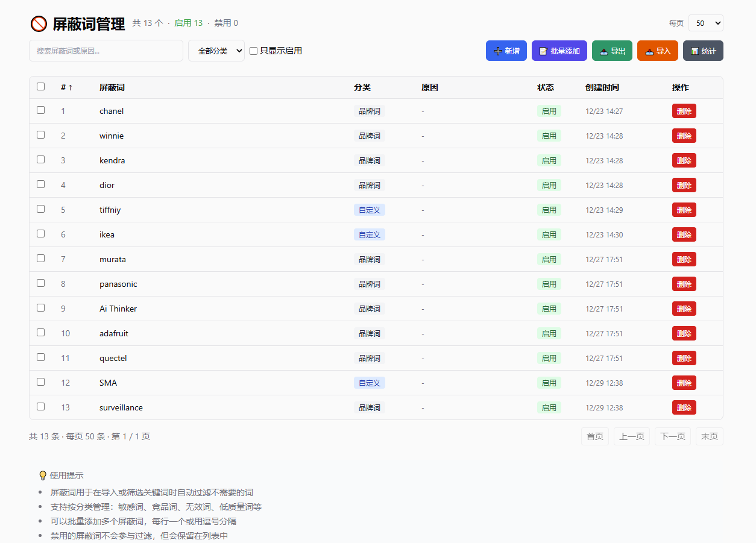The image size is (756, 543).
Task: Click the 新增 plus icon button
Action: pos(506,51)
